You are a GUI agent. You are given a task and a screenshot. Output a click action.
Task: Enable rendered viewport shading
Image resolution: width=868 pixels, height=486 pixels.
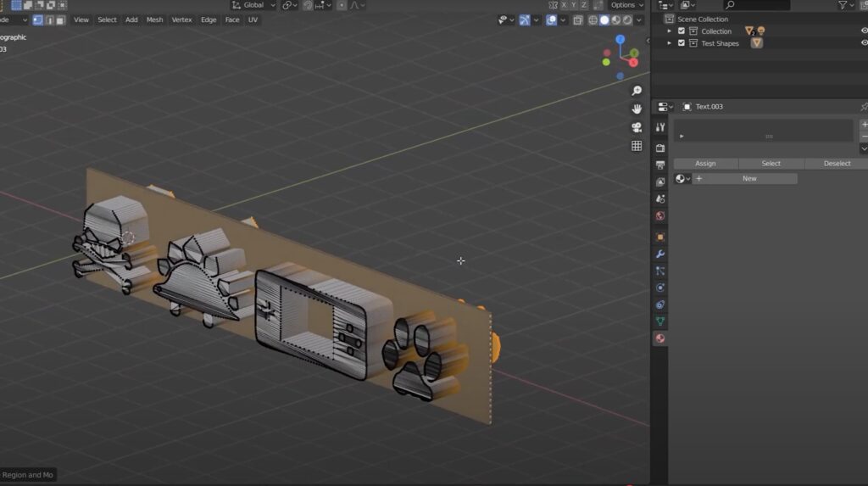point(627,20)
